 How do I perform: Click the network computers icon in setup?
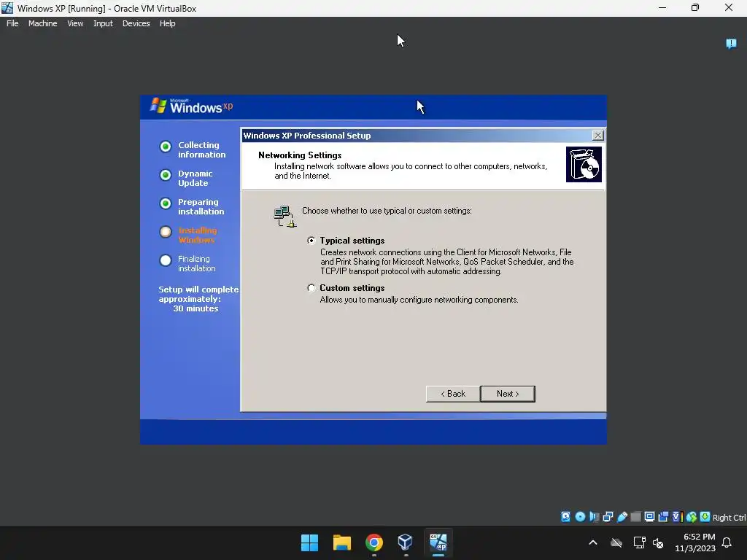(285, 217)
